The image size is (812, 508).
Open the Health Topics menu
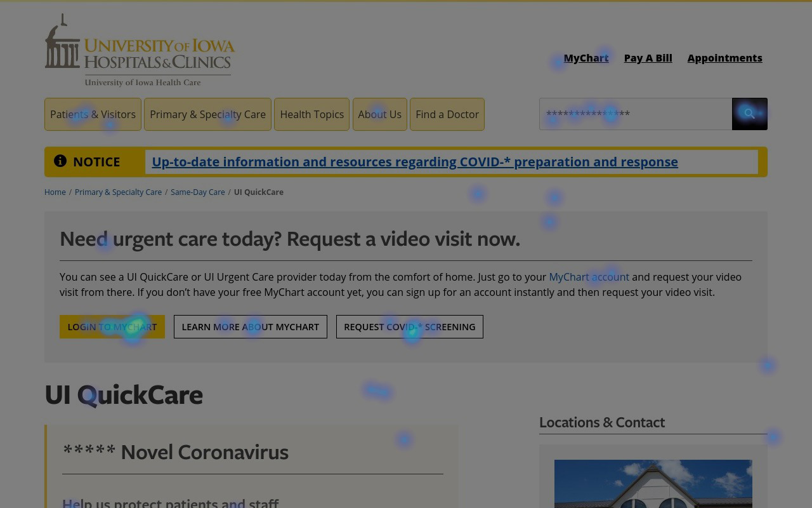click(x=311, y=114)
